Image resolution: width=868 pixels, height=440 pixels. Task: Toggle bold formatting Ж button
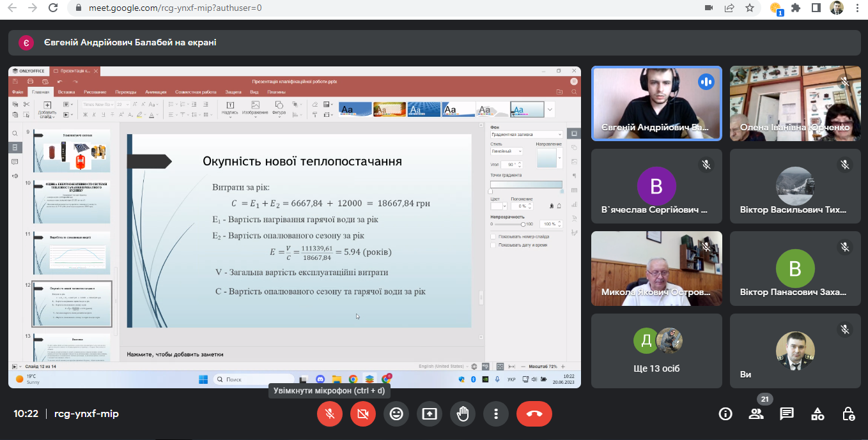pos(85,115)
